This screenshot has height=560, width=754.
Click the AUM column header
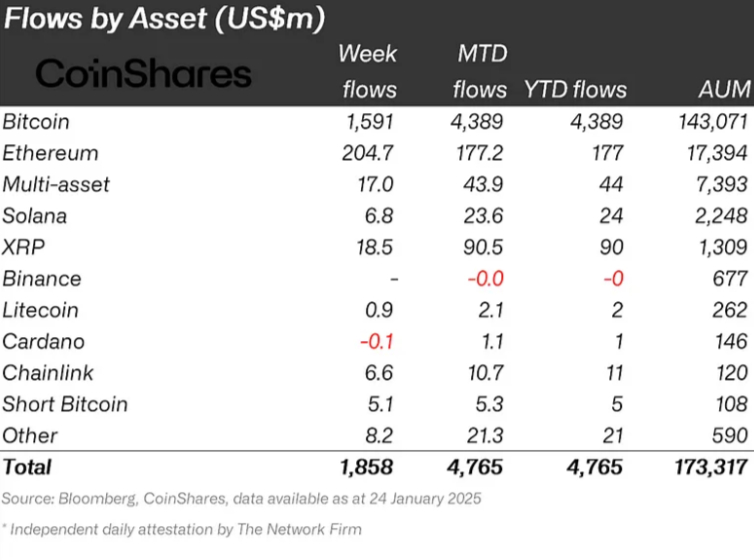tap(725, 89)
